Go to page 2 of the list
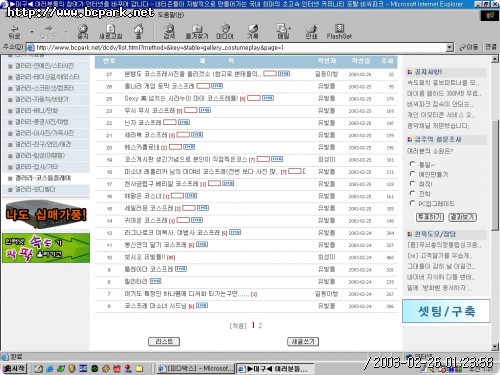The height and width of the screenshot is (375, 500). pos(260,325)
